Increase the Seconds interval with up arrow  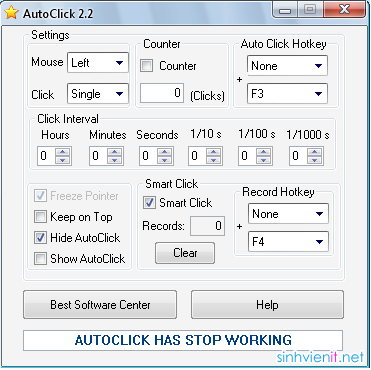click(x=164, y=152)
